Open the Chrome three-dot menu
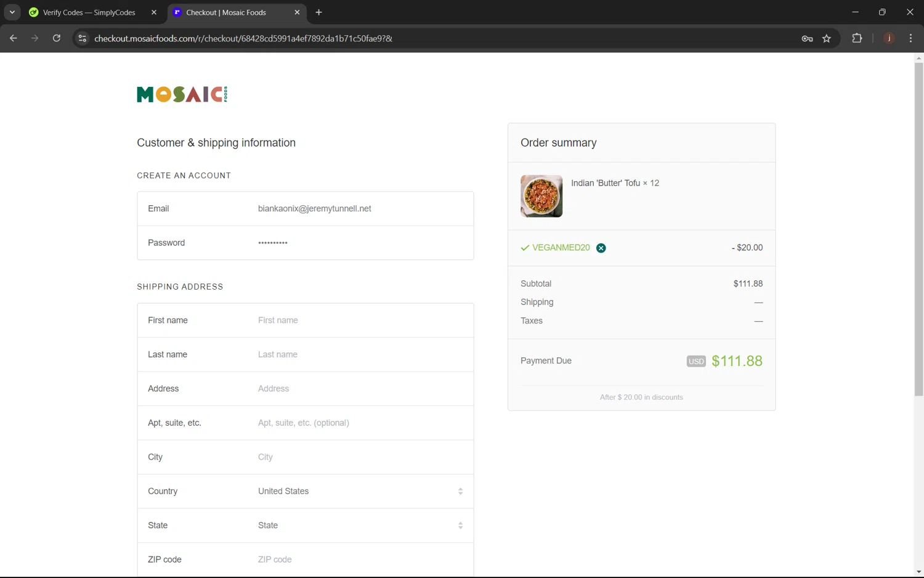The image size is (924, 578). (910, 38)
